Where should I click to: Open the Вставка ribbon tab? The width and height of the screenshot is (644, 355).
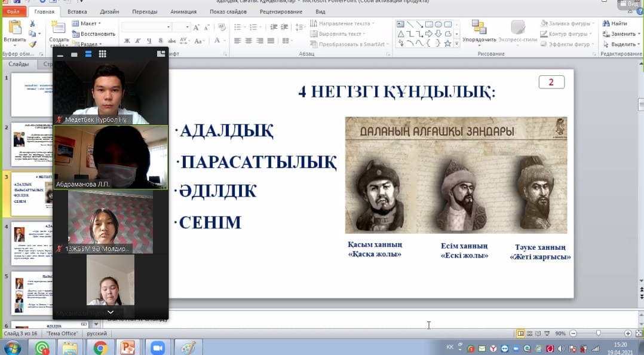[77, 11]
